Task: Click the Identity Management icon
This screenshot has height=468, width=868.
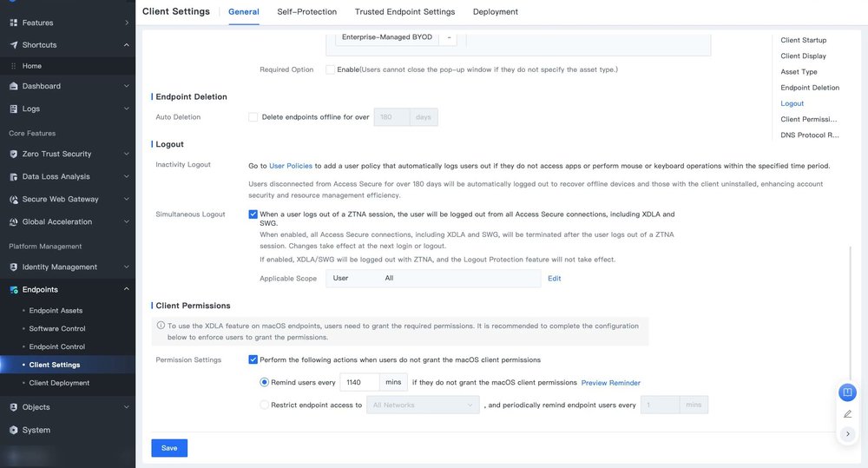Action: (x=13, y=267)
